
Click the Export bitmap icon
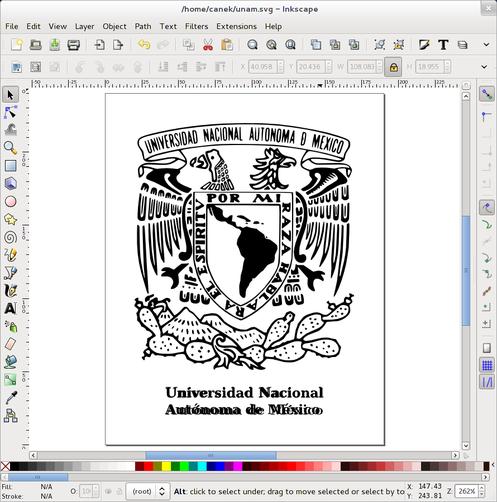[x=118, y=44]
